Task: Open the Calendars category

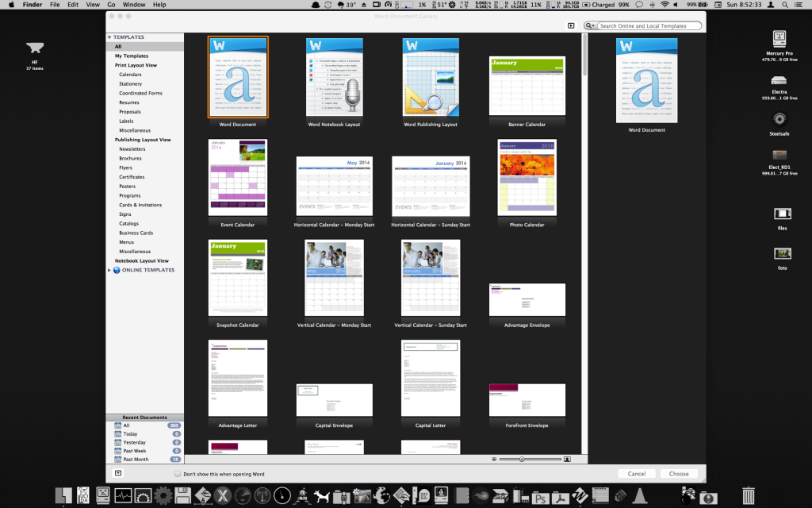Action: (x=130, y=75)
